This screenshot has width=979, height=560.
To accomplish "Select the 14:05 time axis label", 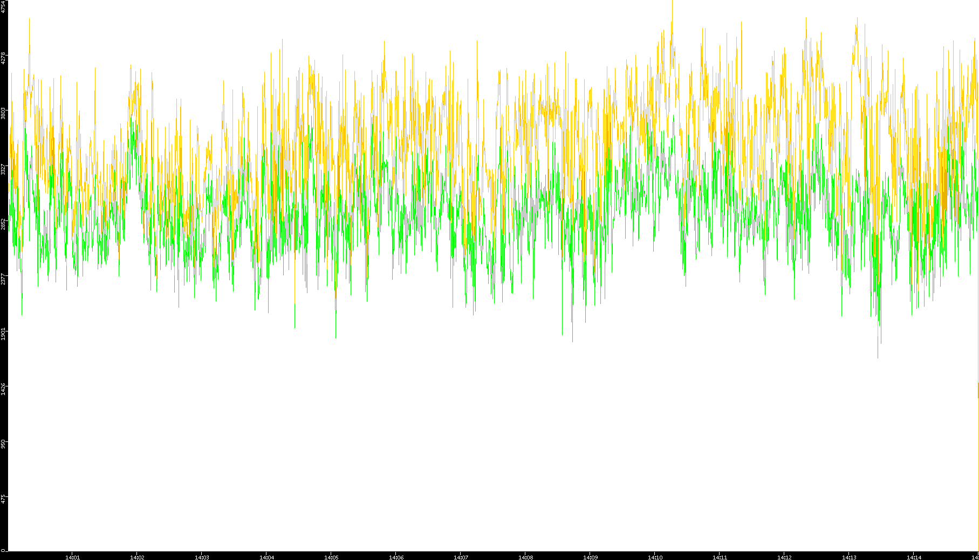I will (x=331, y=557).
